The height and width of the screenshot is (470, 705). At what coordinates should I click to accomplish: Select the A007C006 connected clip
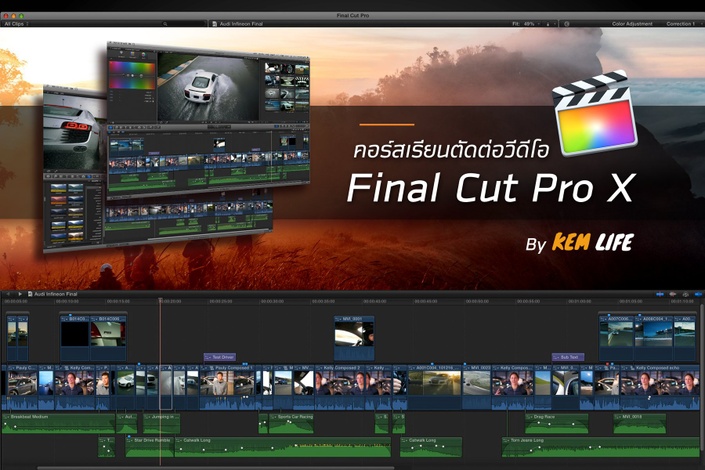click(616, 337)
